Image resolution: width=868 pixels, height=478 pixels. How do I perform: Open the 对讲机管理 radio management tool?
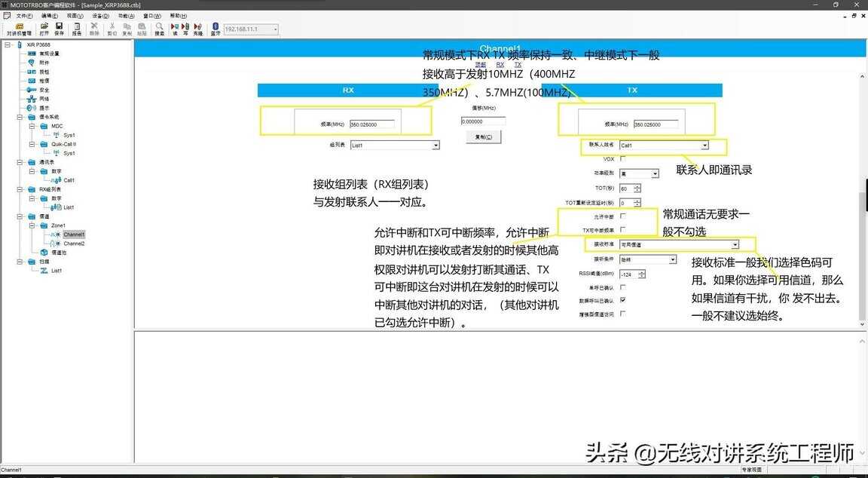point(19,29)
